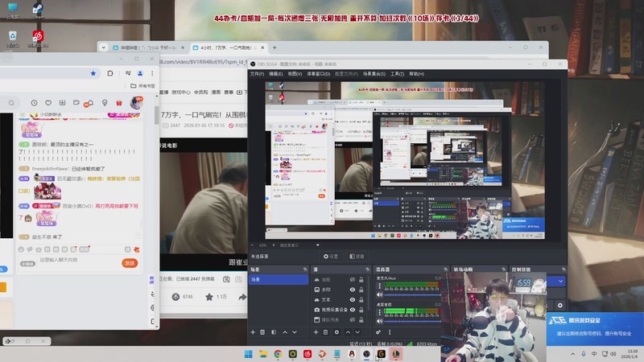Screen dimensions: 644x362
Task: Click the 设置 properties button in OBS
Action: point(331,257)
